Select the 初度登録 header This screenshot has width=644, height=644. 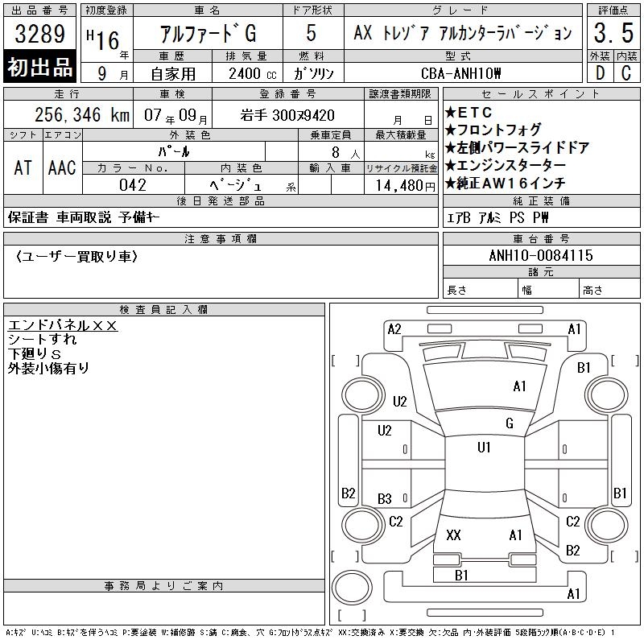(x=106, y=10)
